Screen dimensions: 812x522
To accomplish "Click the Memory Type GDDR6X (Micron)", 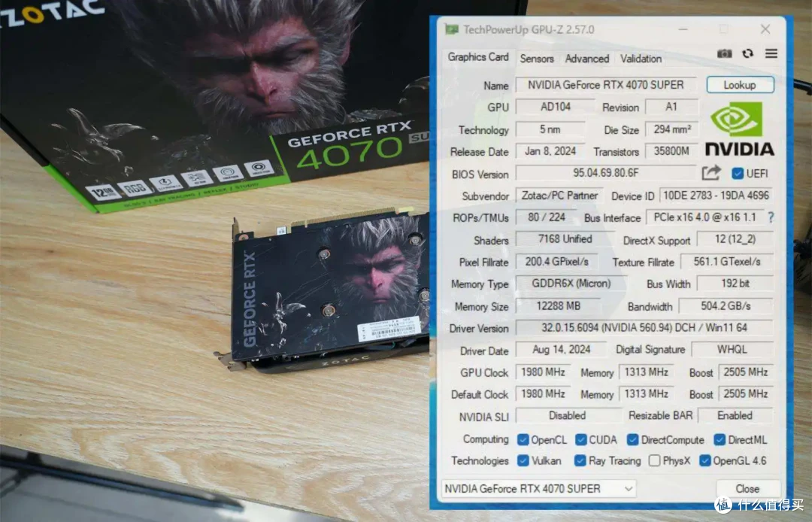I will point(571,284).
